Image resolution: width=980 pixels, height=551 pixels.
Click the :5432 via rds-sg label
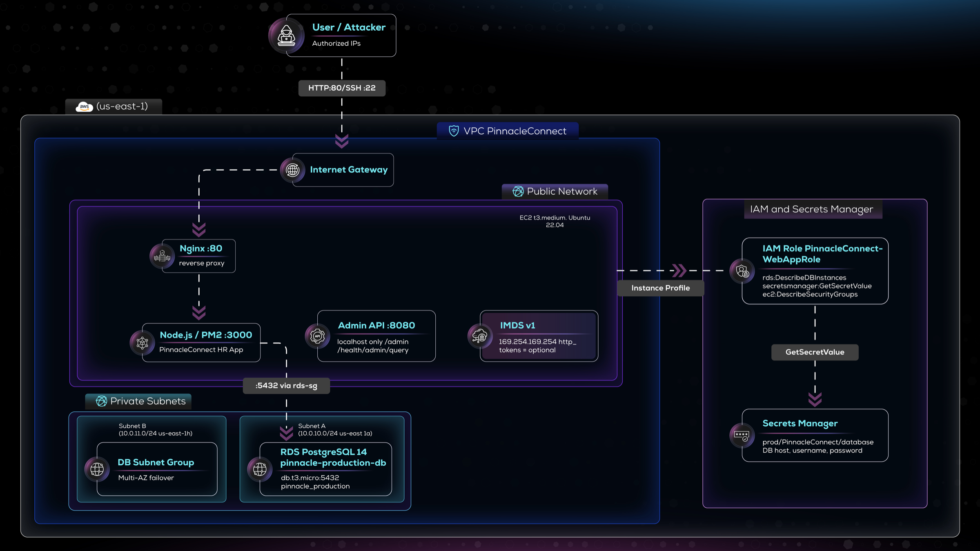click(286, 386)
